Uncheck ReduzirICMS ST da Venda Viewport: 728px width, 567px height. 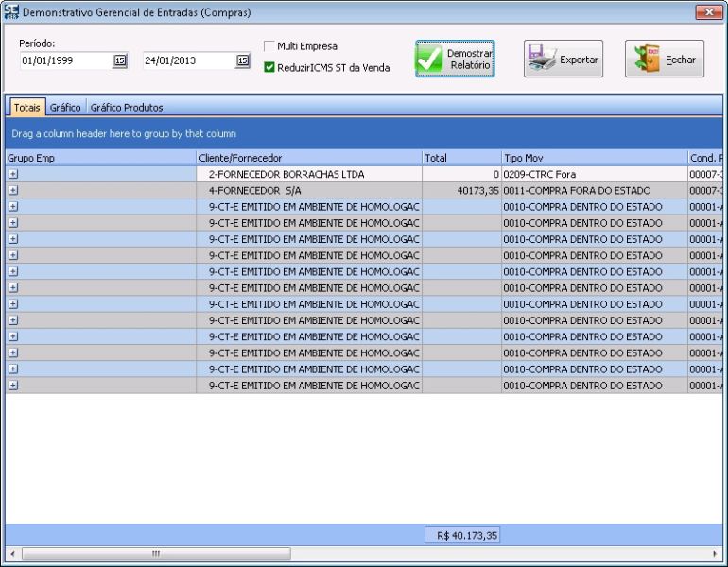269,67
